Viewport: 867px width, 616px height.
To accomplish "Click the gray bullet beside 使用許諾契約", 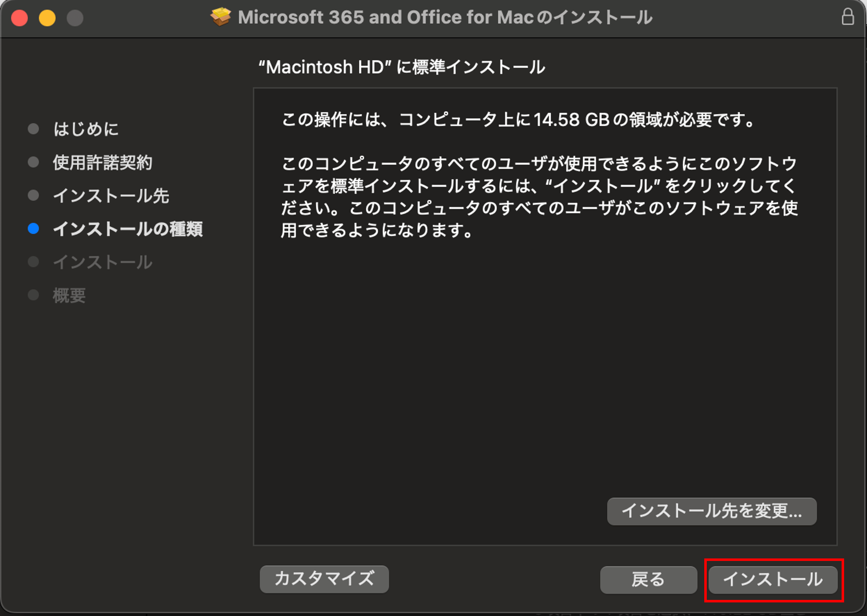I will point(33,162).
